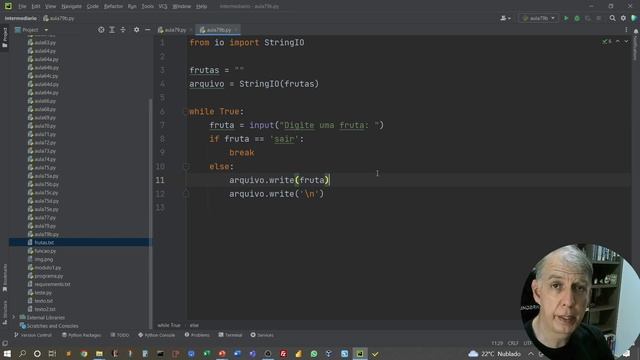Open the File menu
The height and width of the screenshot is (360, 640).
pyautogui.click(x=22, y=6)
